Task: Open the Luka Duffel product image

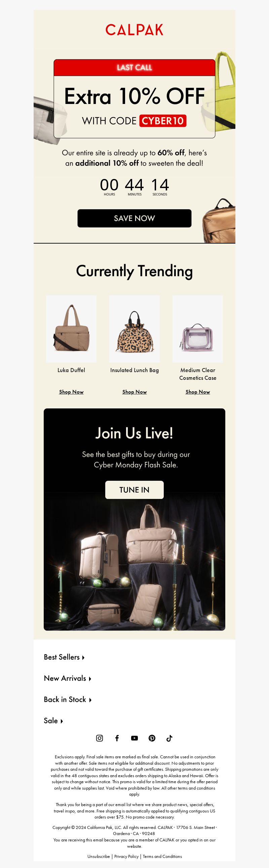Action: pyautogui.click(x=71, y=329)
